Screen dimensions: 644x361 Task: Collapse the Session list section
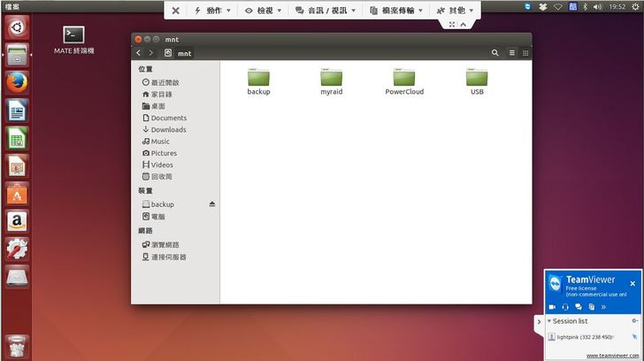(x=548, y=320)
